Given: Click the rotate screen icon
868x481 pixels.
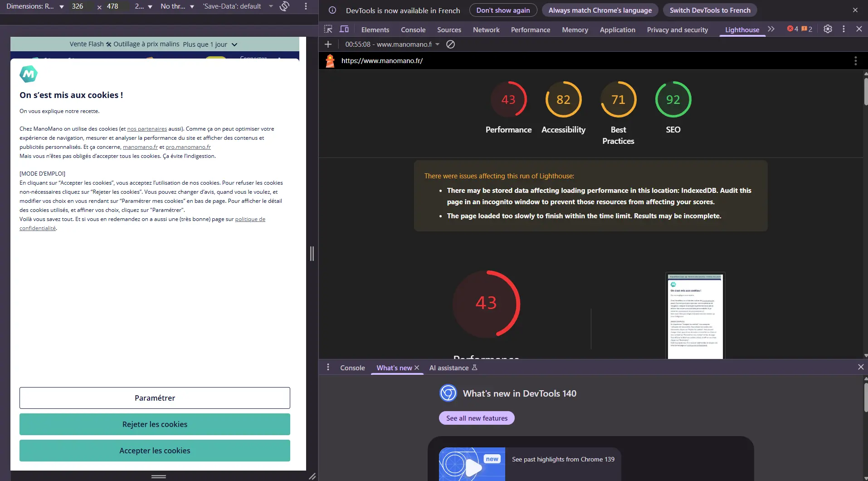Looking at the screenshot, I should [x=284, y=6].
